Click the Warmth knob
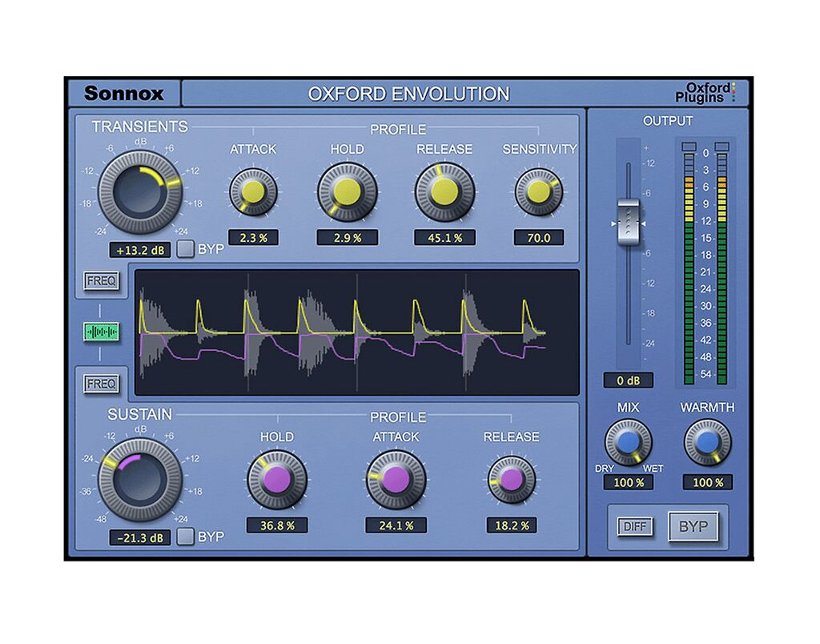The image size is (820, 644). [x=707, y=443]
